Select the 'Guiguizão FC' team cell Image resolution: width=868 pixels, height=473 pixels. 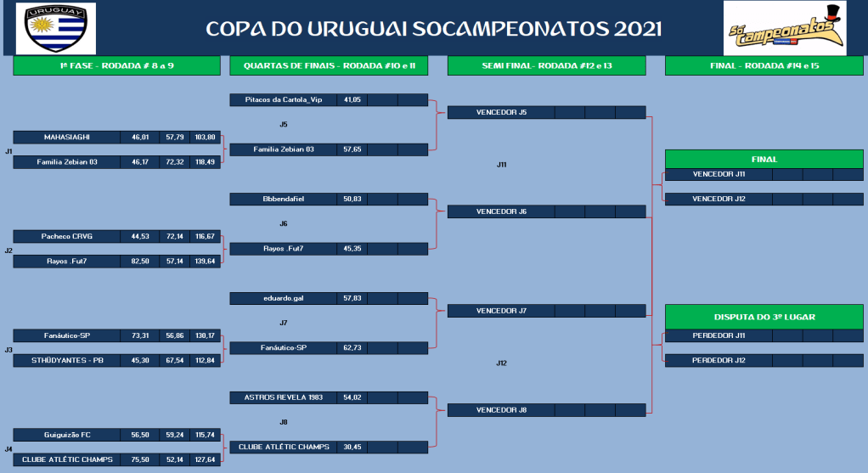(67, 435)
